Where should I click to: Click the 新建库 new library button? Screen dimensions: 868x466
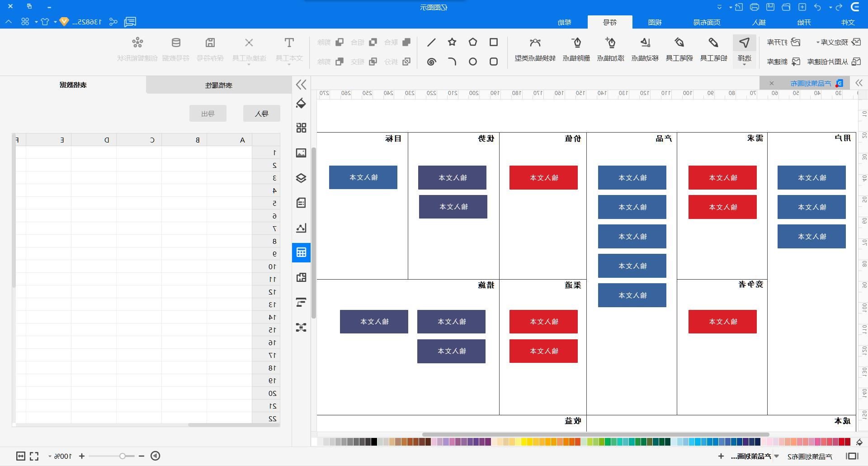coord(784,62)
